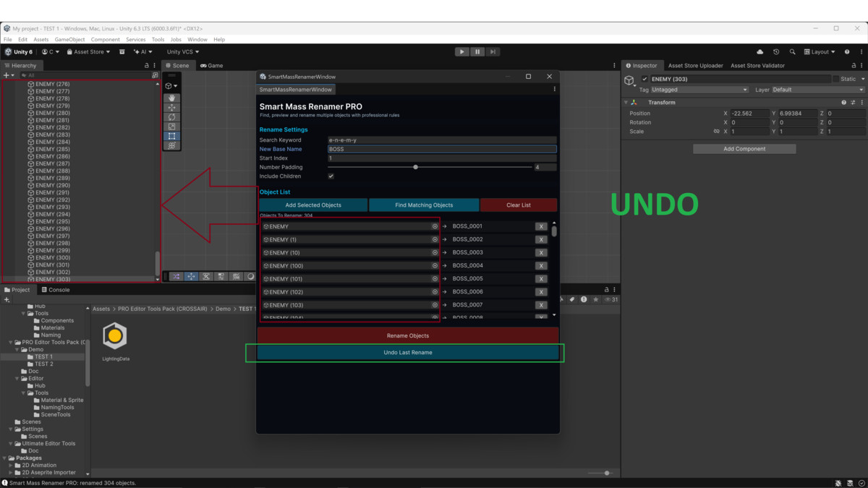Pick object for the ENEMY (10) field

435,252
